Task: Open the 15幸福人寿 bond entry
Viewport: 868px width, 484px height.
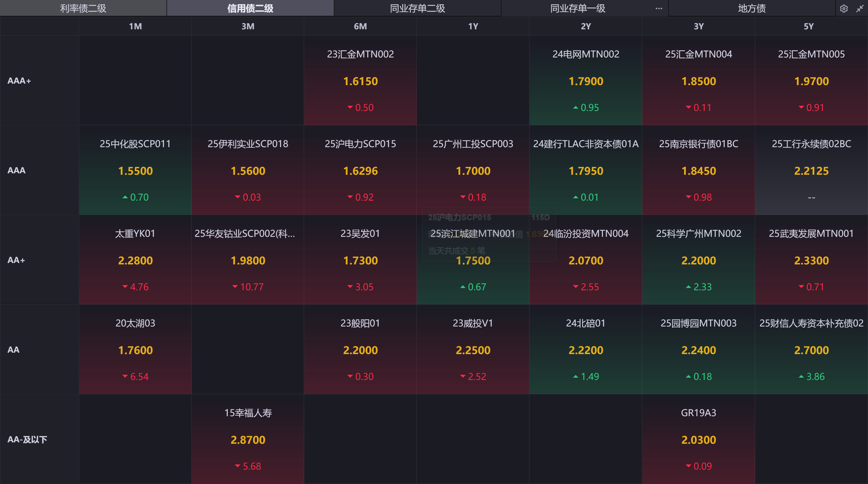Action: (248, 413)
